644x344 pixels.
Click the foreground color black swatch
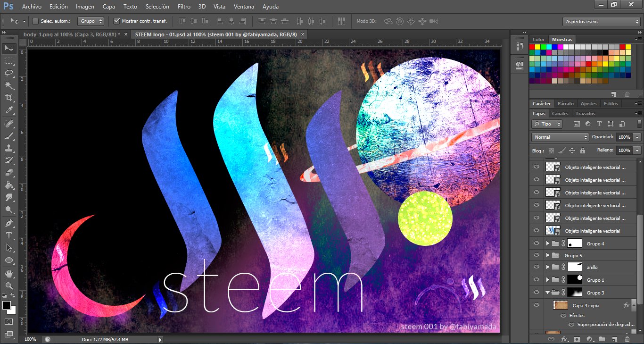coord(7,305)
